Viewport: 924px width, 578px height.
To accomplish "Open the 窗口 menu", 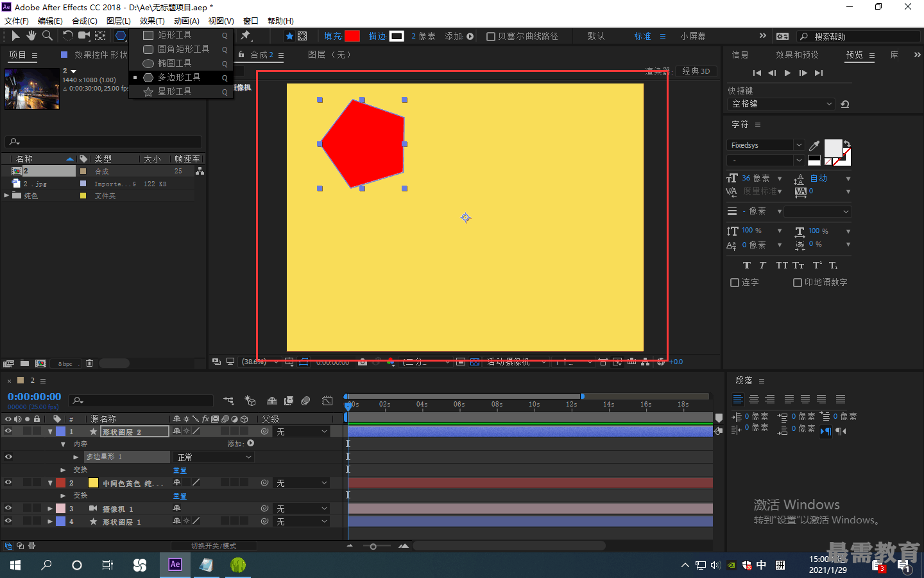I will [x=251, y=21].
